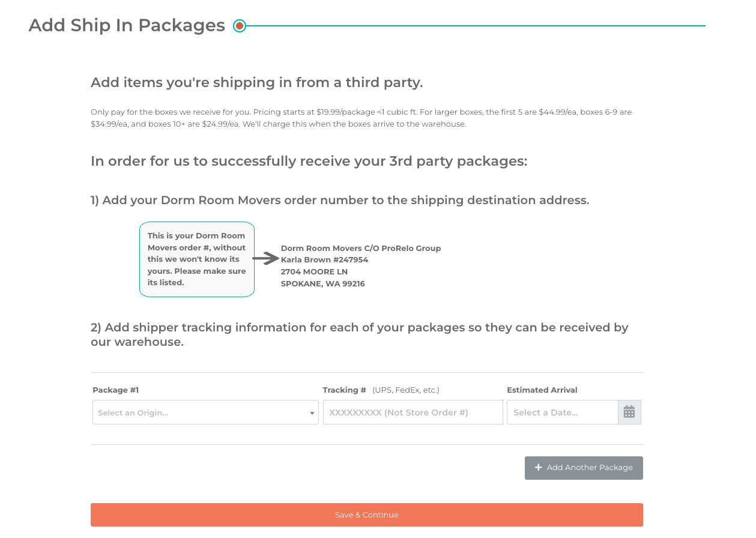Click the teal progress line

pos(476,26)
